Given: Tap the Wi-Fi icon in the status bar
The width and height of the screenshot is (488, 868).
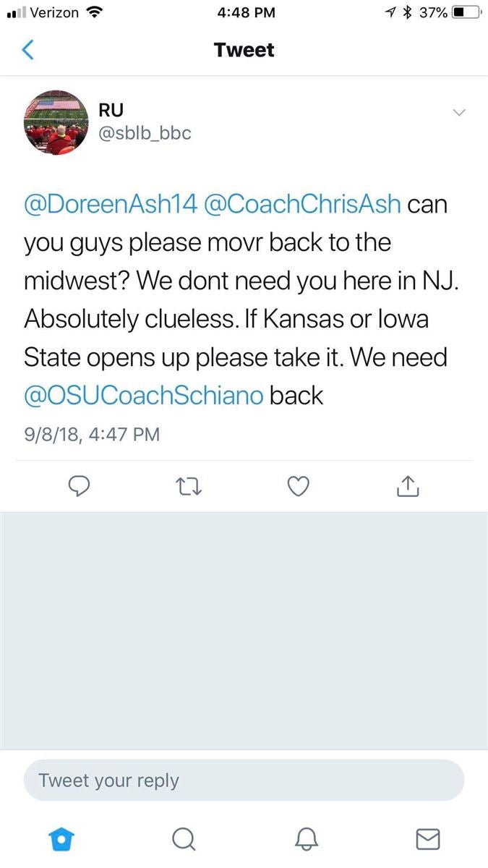Looking at the screenshot, I should [94, 12].
